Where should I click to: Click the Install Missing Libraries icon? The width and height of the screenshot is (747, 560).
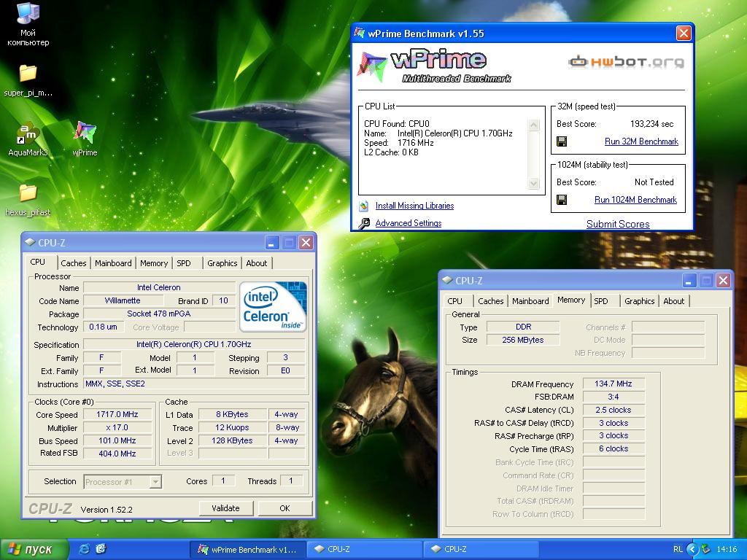pyautogui.click(x=364, y=206)
